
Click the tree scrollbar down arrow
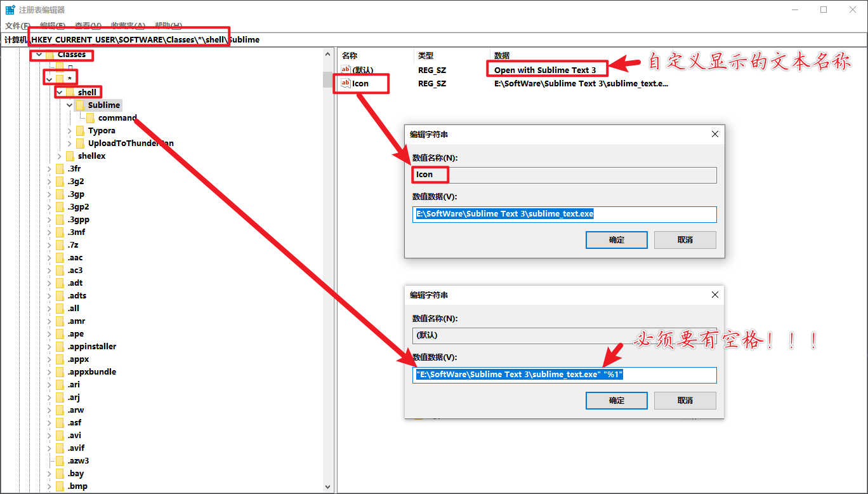pos(328,488)
